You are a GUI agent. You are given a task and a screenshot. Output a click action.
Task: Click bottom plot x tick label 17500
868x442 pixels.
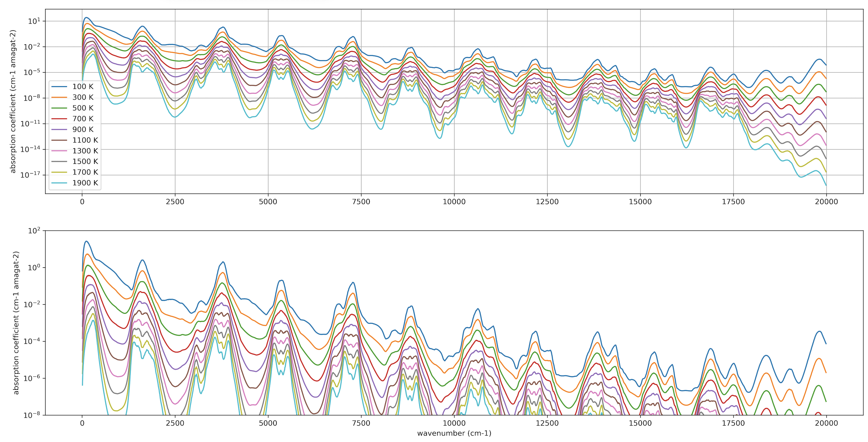coord(733,423)
